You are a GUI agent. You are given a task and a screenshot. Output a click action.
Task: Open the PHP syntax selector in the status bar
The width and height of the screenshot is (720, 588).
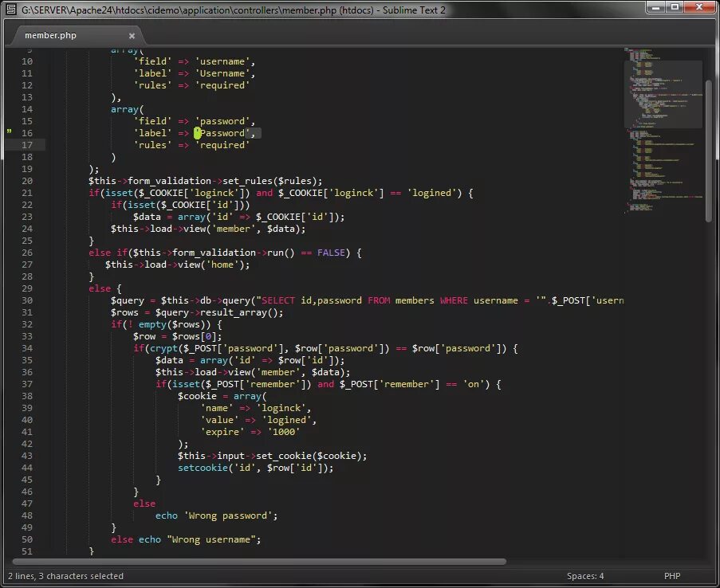[x=672, y=575]
